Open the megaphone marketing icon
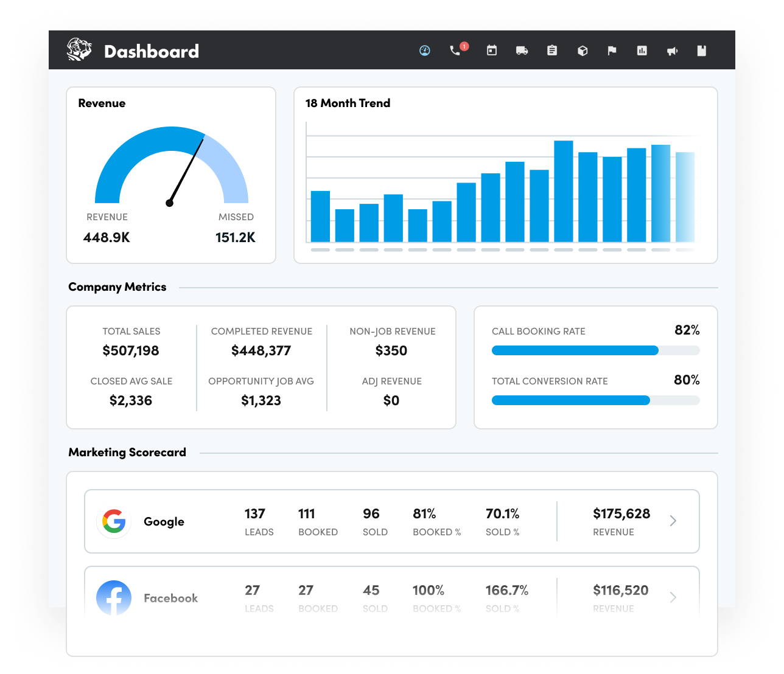 coord(672,51)
